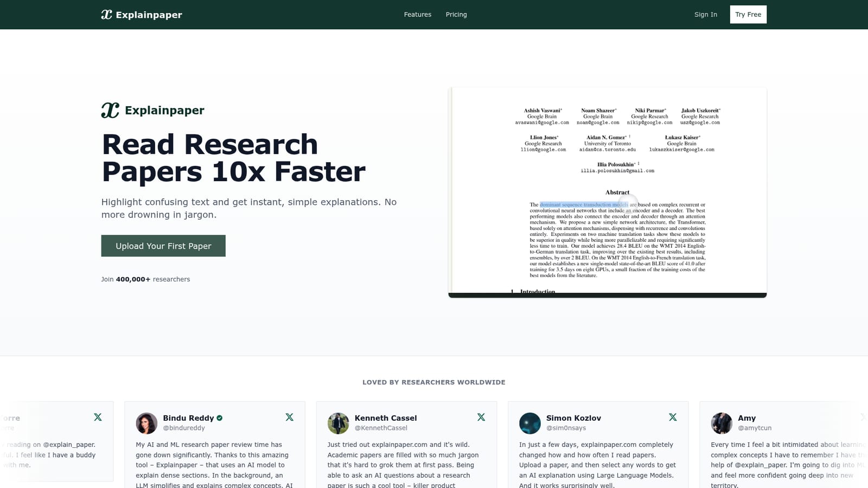This screenshot has width=868, height=488.
Task: Click the Try Free button
Action: 748,15
